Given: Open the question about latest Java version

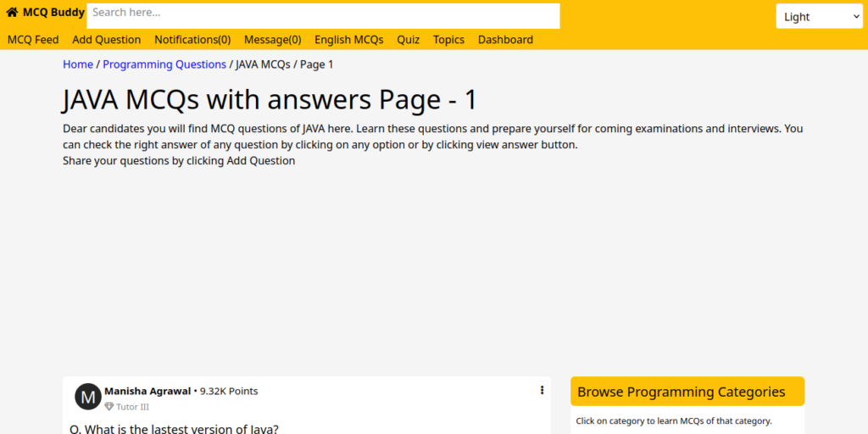Looking at the screenshot, I should 174,428.
